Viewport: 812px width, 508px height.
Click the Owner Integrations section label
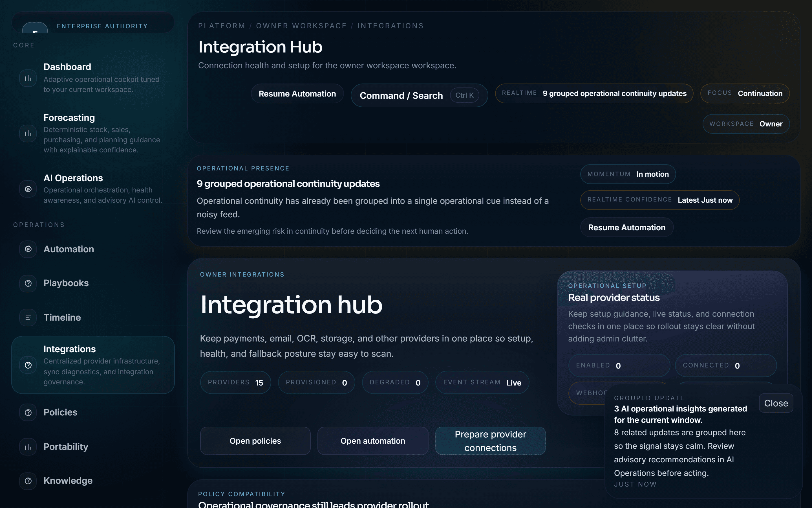242,275
